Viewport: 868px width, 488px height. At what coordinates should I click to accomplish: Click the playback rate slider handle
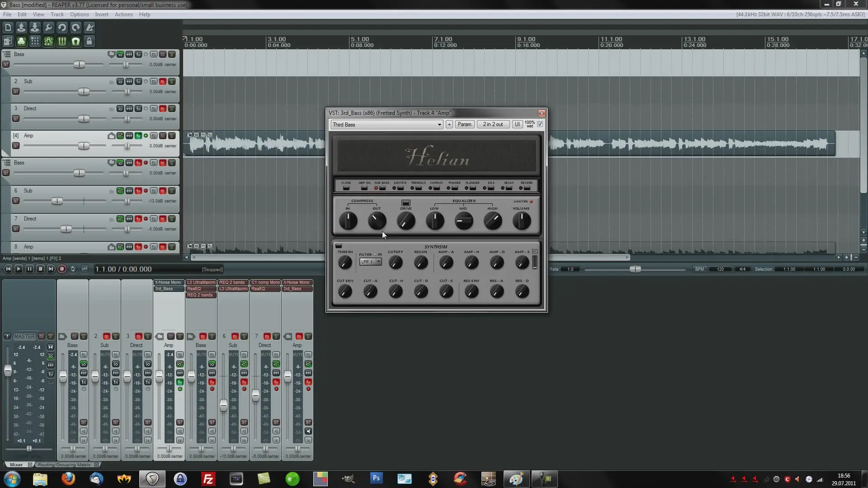635,269
